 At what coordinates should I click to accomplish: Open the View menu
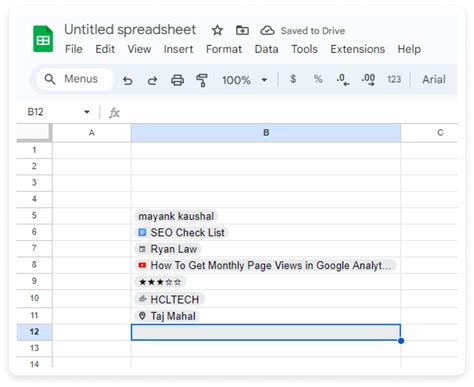(x=139, y=49)
